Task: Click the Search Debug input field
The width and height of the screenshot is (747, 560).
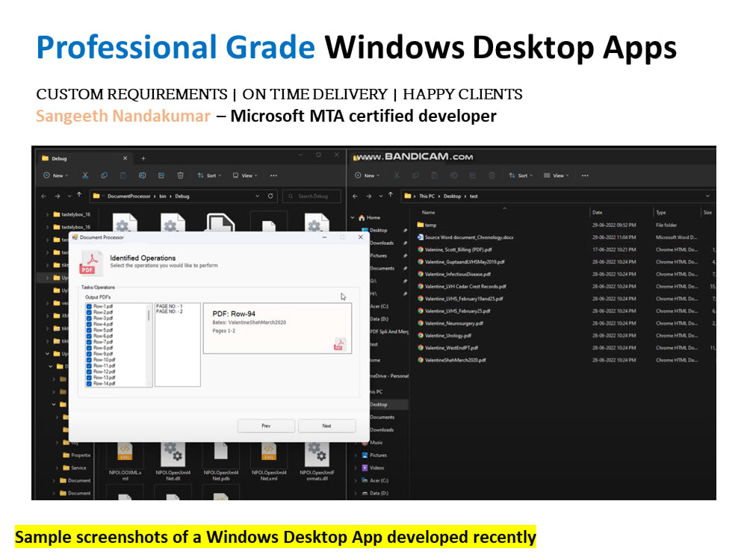Action: pos(312,196)
